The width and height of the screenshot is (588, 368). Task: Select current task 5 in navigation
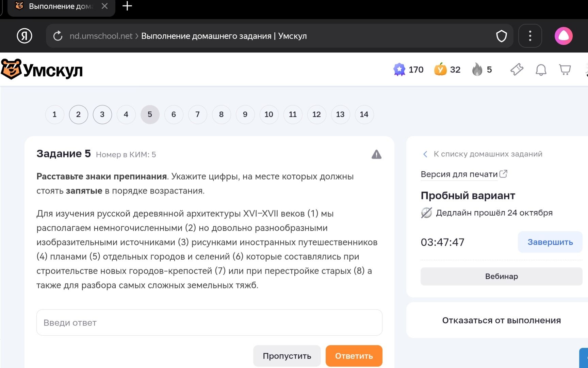point(150,114)
